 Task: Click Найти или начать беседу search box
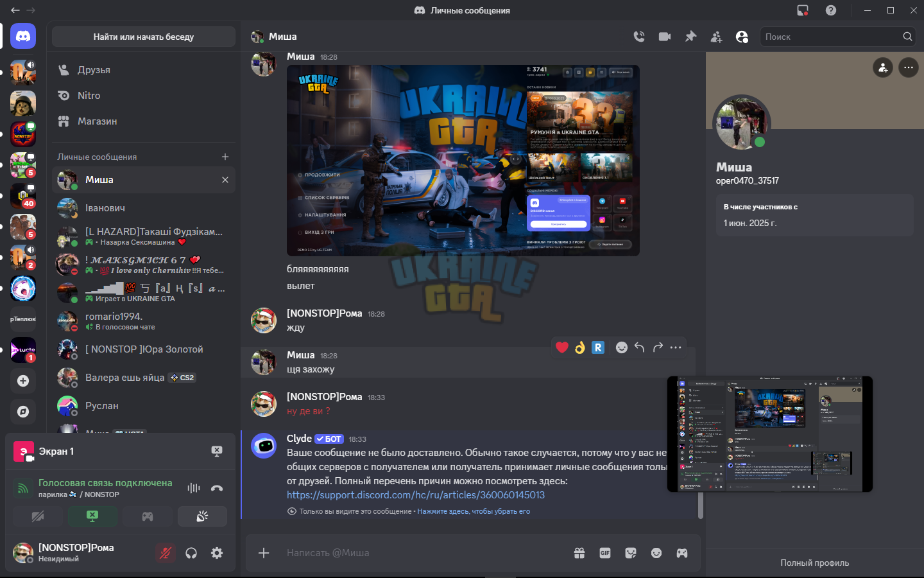click(x=144, y=37)
